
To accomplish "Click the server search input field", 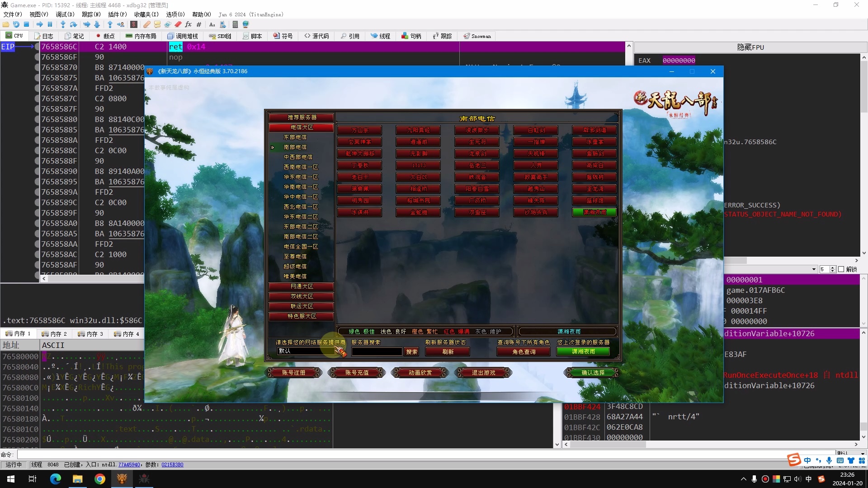I will [x=377, y=352].
